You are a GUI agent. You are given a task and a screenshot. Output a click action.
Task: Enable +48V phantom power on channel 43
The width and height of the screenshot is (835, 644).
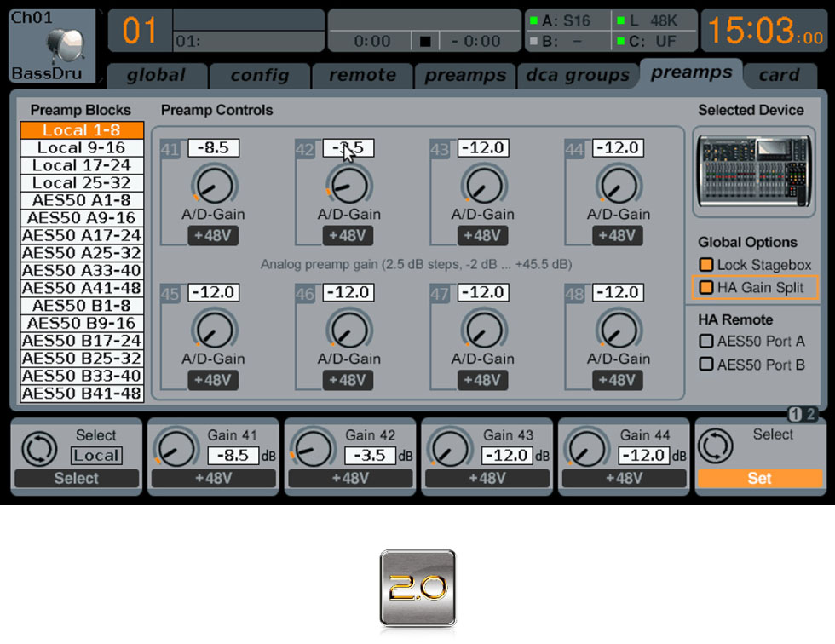pos(483,235)
